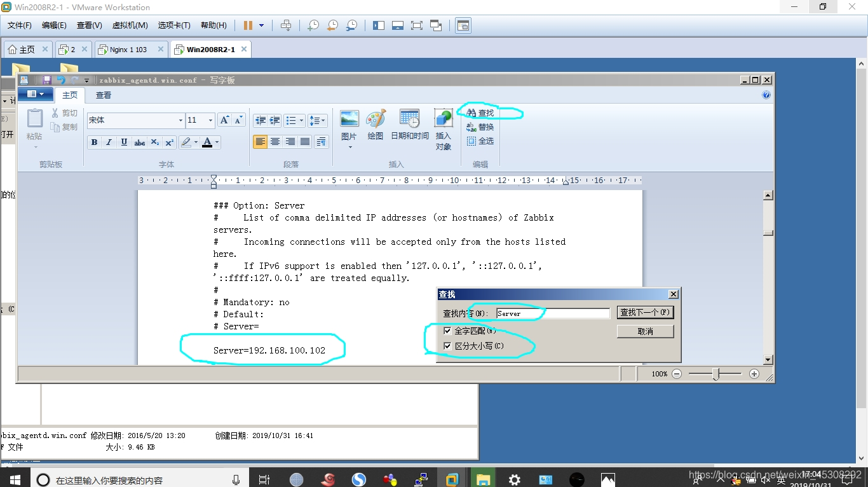
Task: Open VMware snapshot manager icon
Action: coord(351,25)
